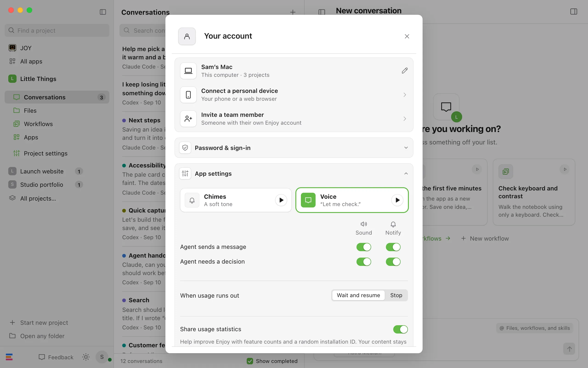Play the Voice sound preview

click(397, 200)
